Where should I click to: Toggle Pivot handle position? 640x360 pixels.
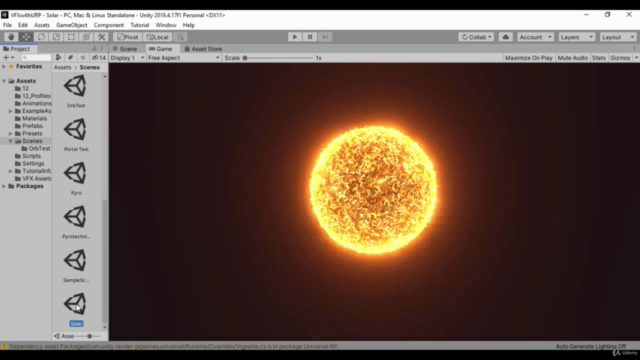pyautogui.click(x=128, y=37)
